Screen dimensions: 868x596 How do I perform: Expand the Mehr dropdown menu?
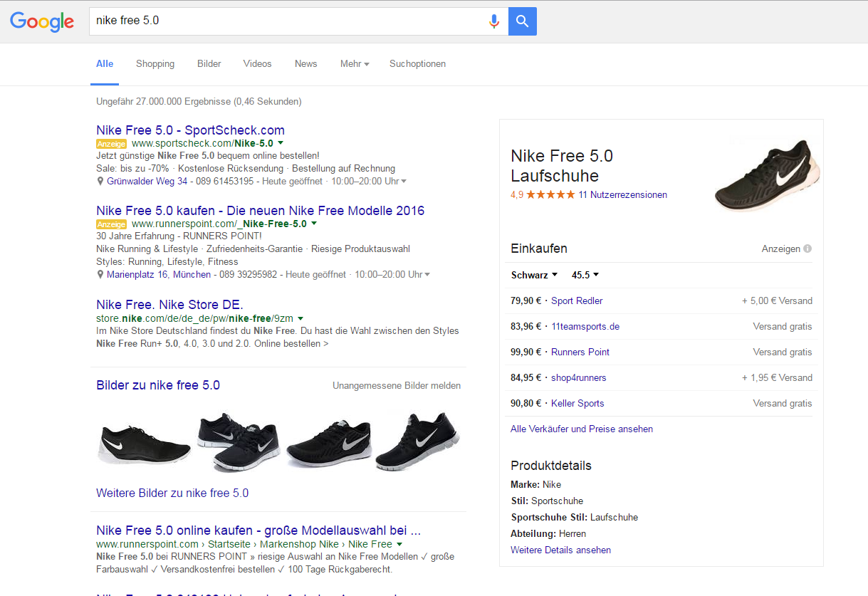point(355,64)
